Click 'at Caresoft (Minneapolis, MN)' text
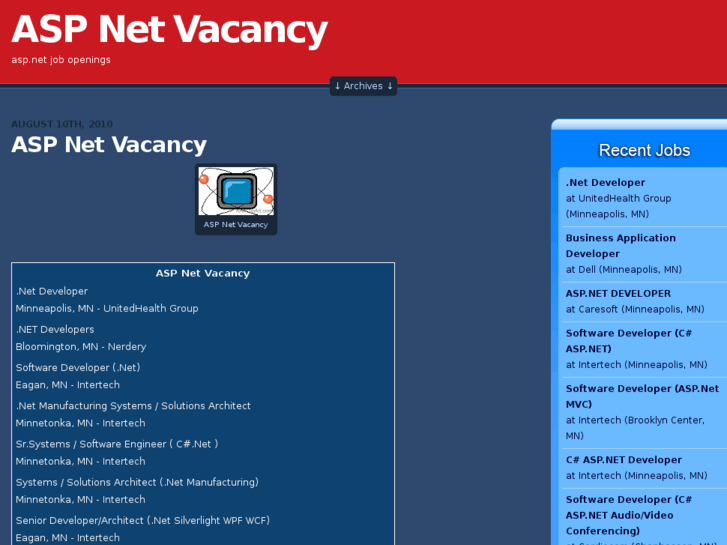Image resolution: width=727 pixels, height=545 pixels. 635,309
